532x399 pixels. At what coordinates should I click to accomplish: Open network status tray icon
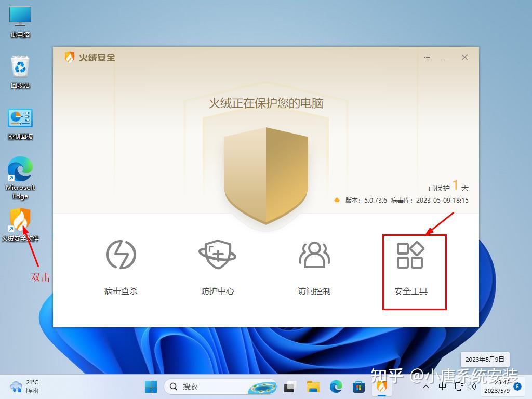pos(459,387)
